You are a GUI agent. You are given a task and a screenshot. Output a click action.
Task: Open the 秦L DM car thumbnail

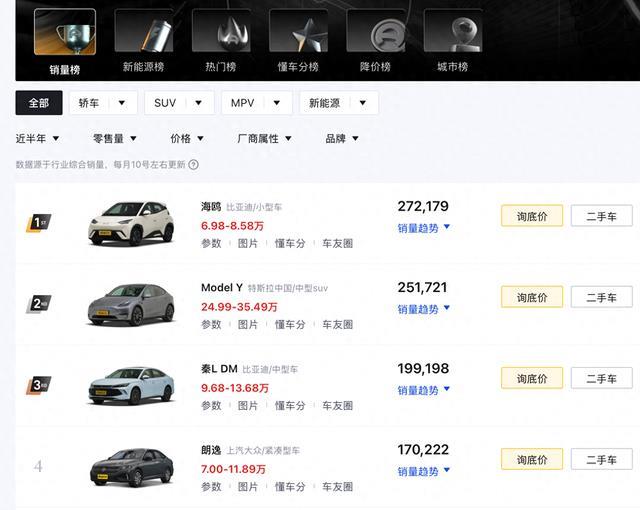(x=131, y=386)
